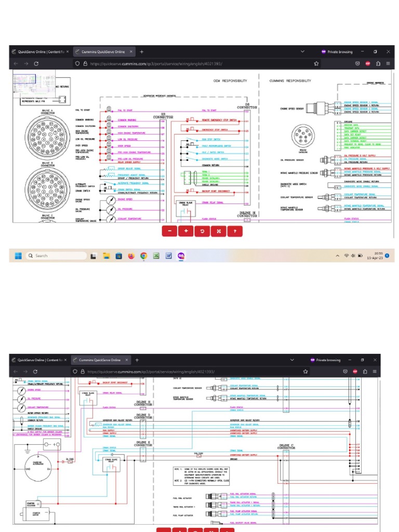Click the quickserve.cummins.com address bar

tap(156, 63)
